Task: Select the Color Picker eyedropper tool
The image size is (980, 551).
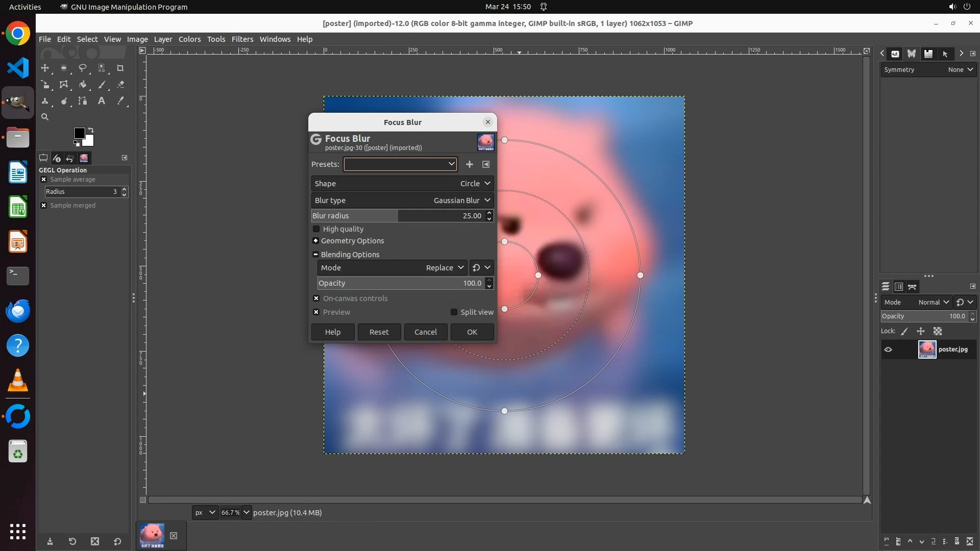Action: (120, 101)
